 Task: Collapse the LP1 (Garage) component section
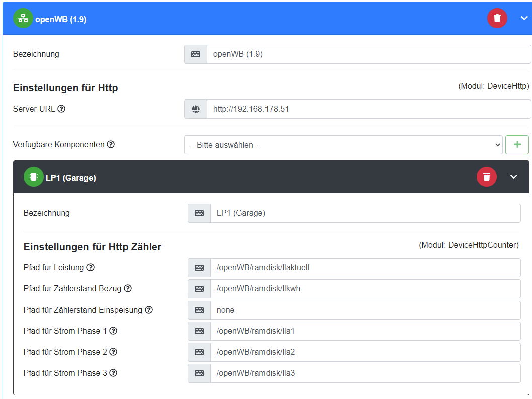(513, 177)
